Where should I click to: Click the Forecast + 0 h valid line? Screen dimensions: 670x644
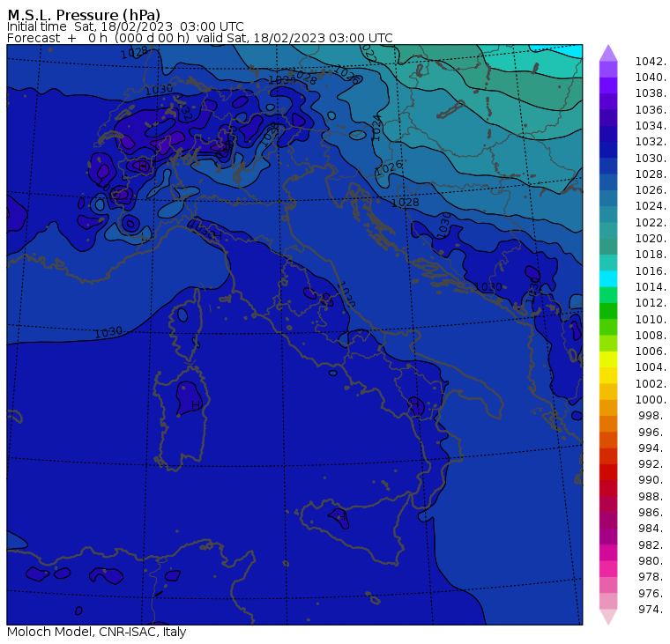199,38
